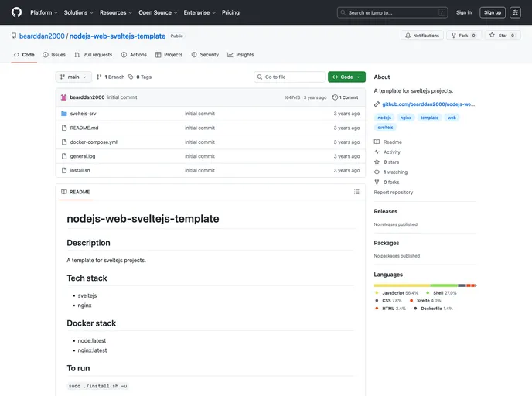Click the Go to file search field

tap(290, 77)
